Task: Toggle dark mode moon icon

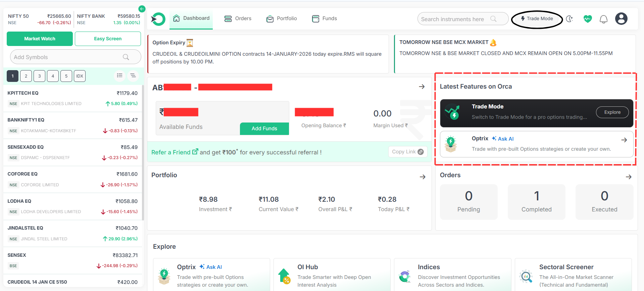Action: coord(569,19)
